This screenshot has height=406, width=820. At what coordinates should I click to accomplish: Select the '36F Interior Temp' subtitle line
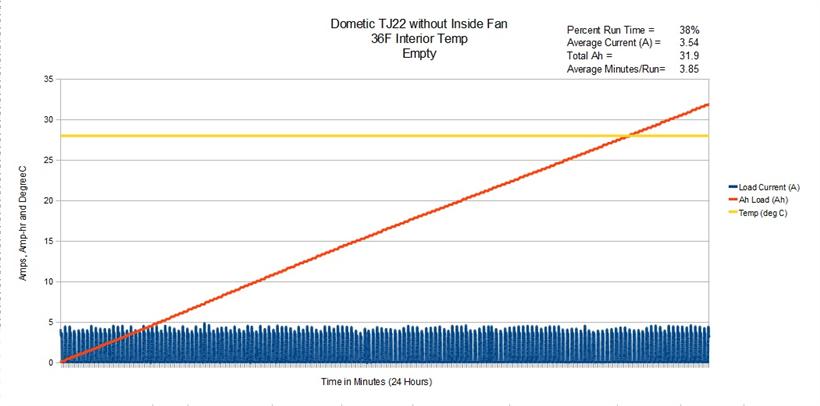click(418, 39)
